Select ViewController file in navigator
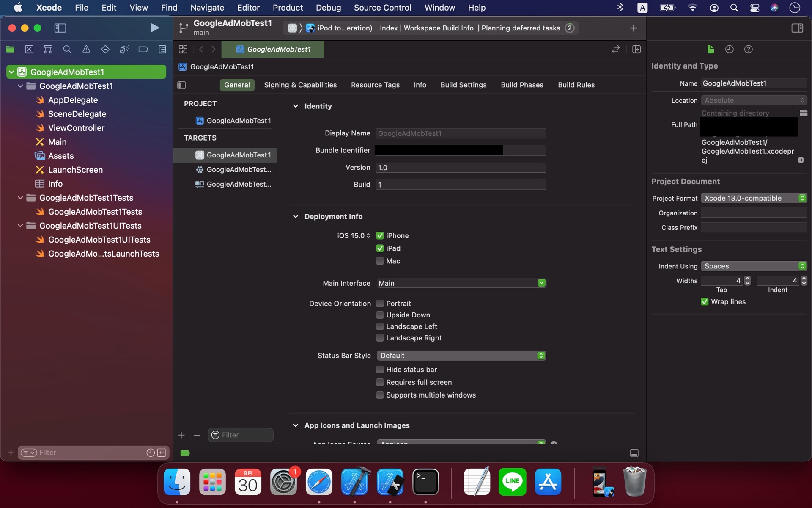This screenshot has height=508, width=812. click(76, 128)
